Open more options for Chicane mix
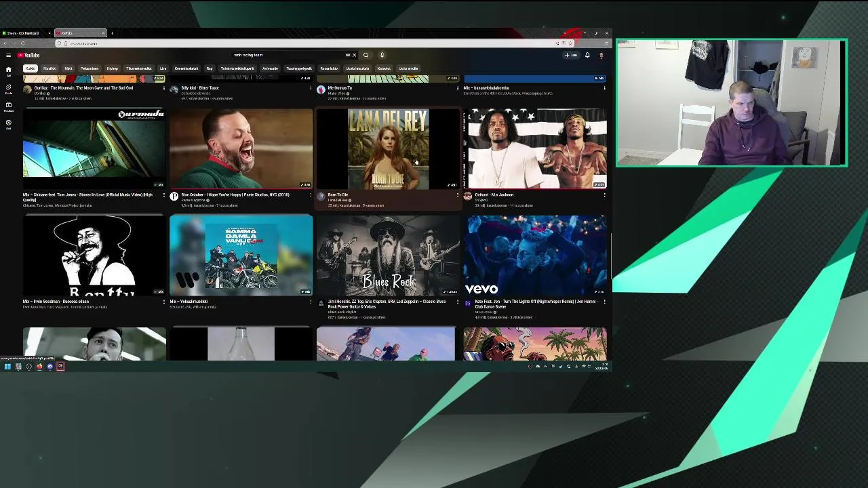The height and width of the screenshot is (488, 868). click(163, 195)
